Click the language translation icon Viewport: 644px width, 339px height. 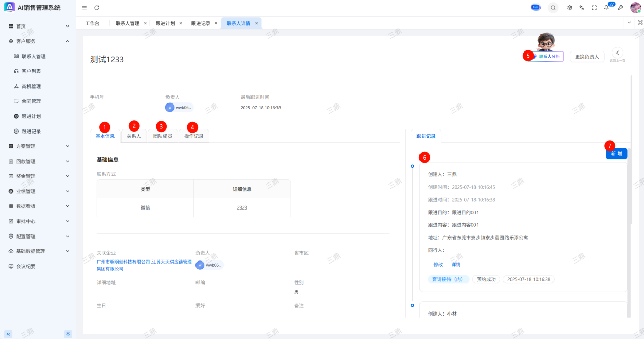[x=582, y=8]
